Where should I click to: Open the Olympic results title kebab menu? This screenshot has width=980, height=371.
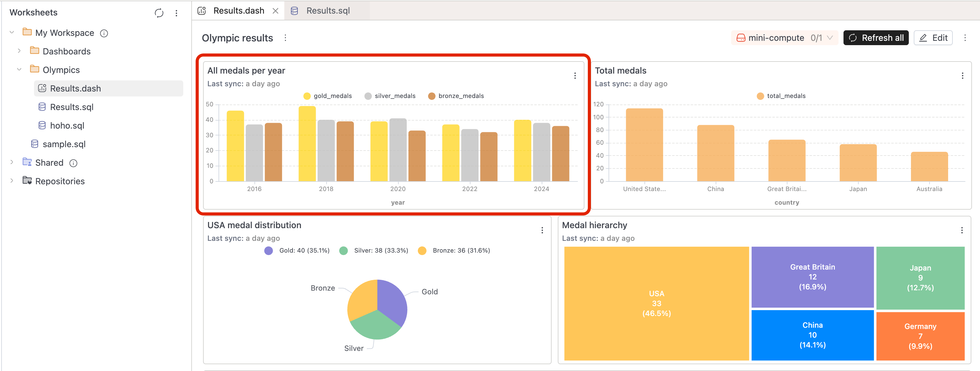(x=285, y=38)
